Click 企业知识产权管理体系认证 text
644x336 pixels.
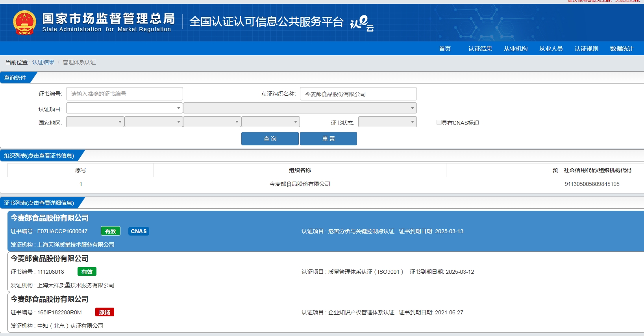click(361, 312)
